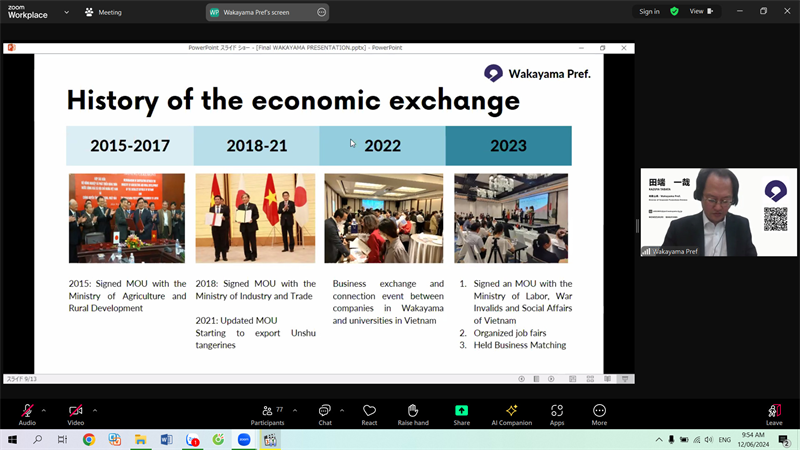This screenshot has width=800, height=450.
Task: Start camera using the Video icon
Action: [x=76, y=411]
